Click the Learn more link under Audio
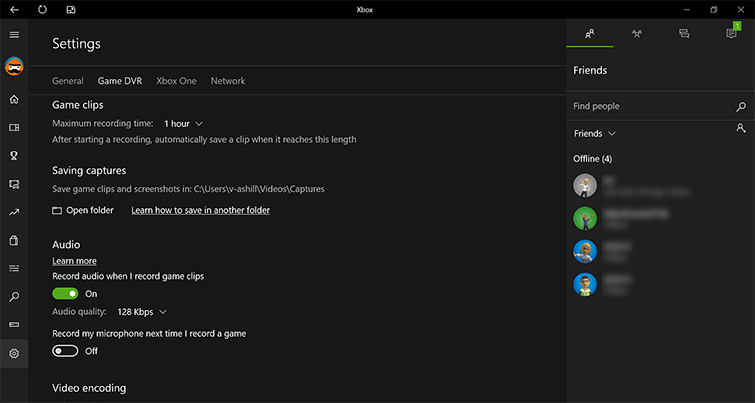The width and height of the screenshot is (755, 403). [74, 261]
